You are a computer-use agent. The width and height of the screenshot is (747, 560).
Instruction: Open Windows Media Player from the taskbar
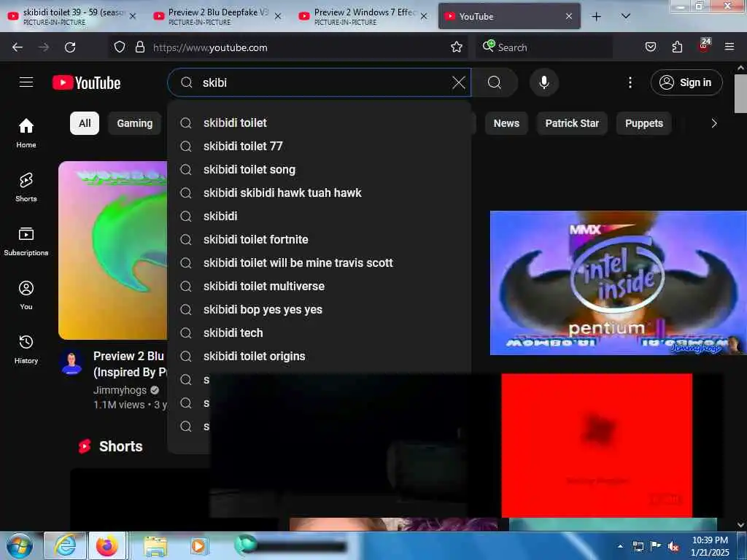198,545
